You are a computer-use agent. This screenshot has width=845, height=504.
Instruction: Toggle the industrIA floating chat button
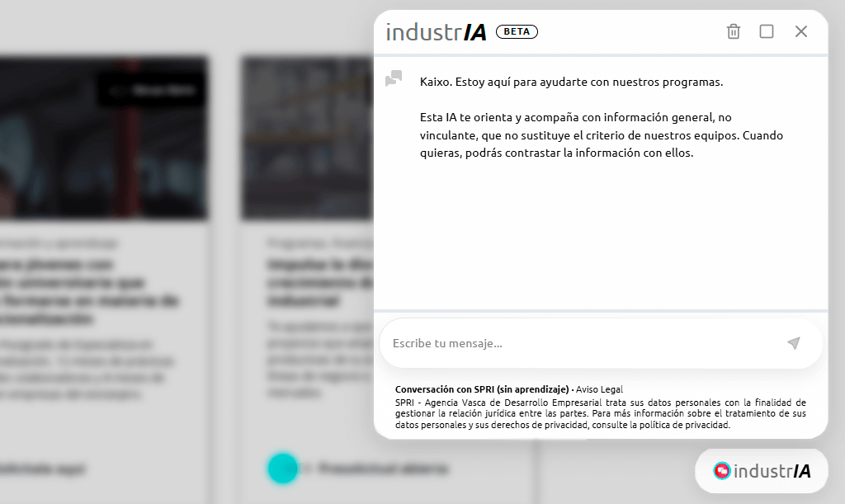pos(762,471)
